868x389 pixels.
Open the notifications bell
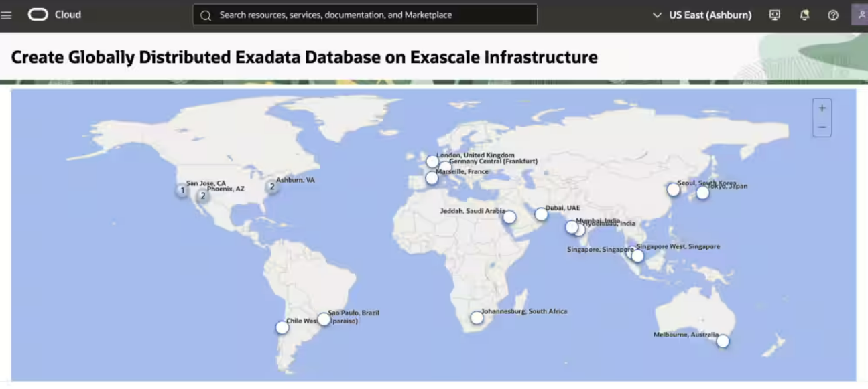pos(804,15)
